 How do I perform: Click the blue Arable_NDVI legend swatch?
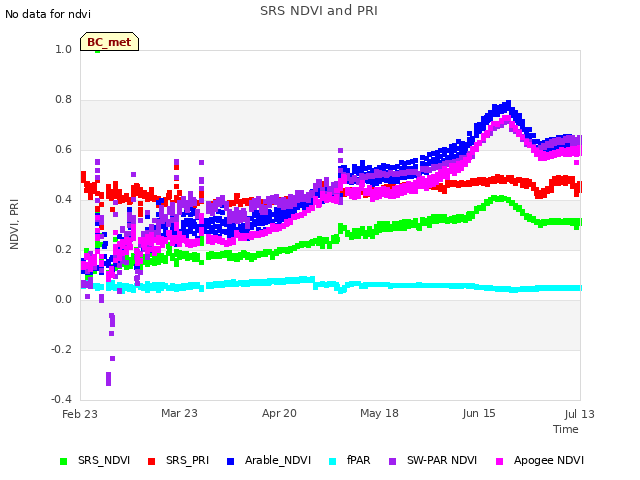230,461
